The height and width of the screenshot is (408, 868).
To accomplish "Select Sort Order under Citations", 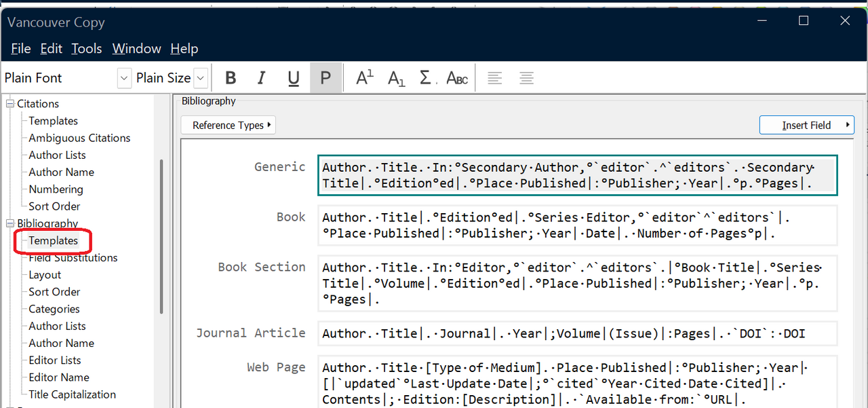I will (54, 206).
